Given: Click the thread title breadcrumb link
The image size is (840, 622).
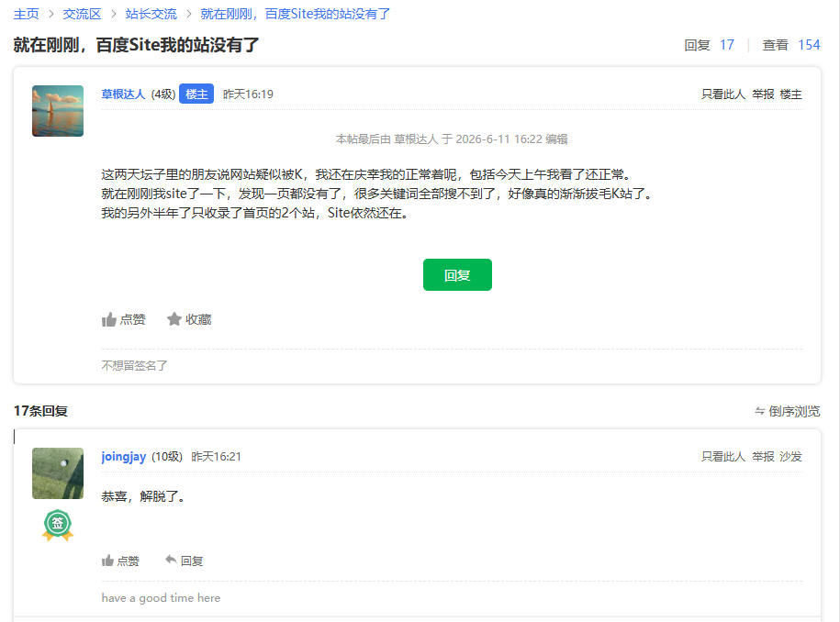Looking at the screenshot, I should coord(296,14).
